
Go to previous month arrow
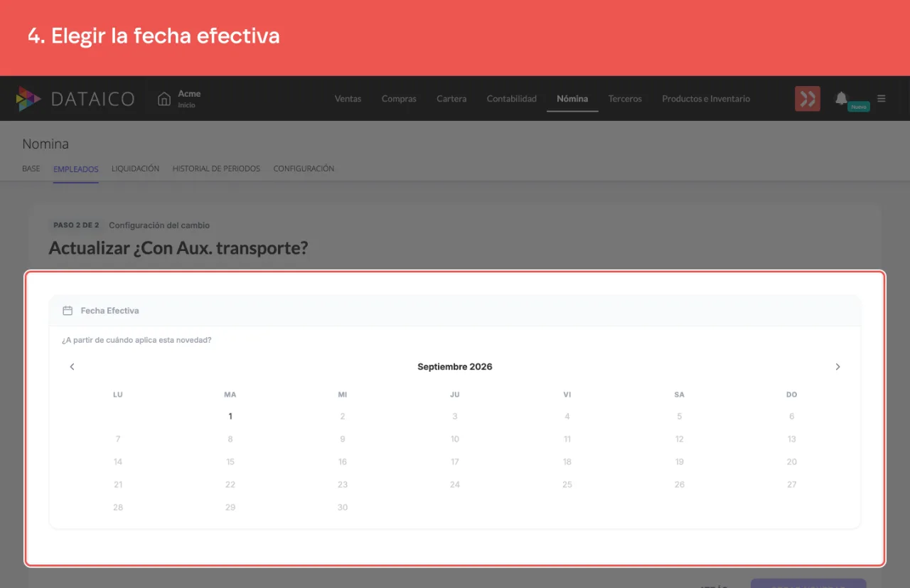click(72, 367)
